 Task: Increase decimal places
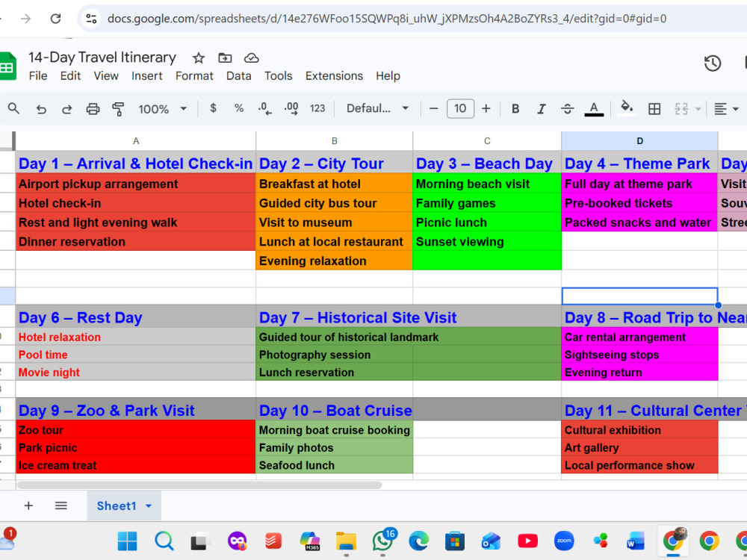(291, 108)
